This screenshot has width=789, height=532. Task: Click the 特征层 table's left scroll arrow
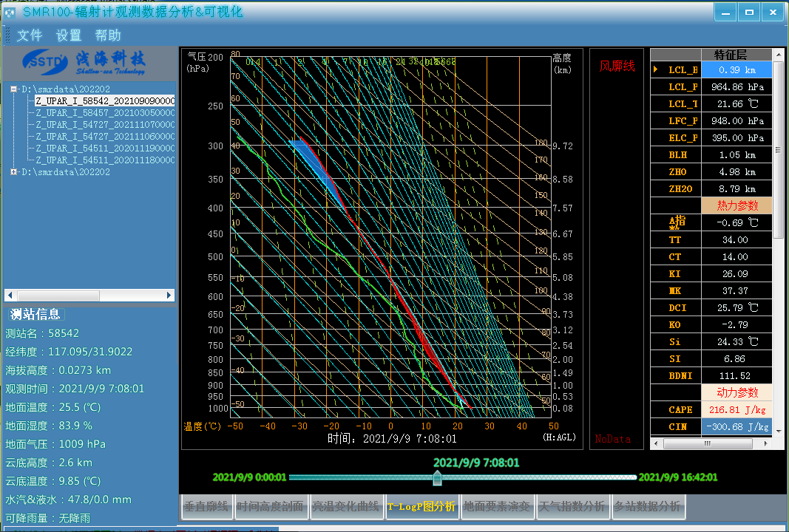(656, 443)
